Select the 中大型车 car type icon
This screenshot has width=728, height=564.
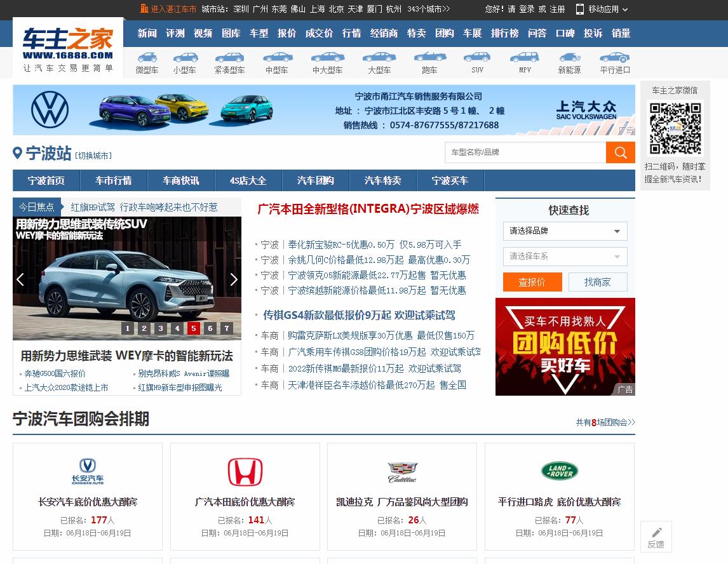[x=327, y=58]
